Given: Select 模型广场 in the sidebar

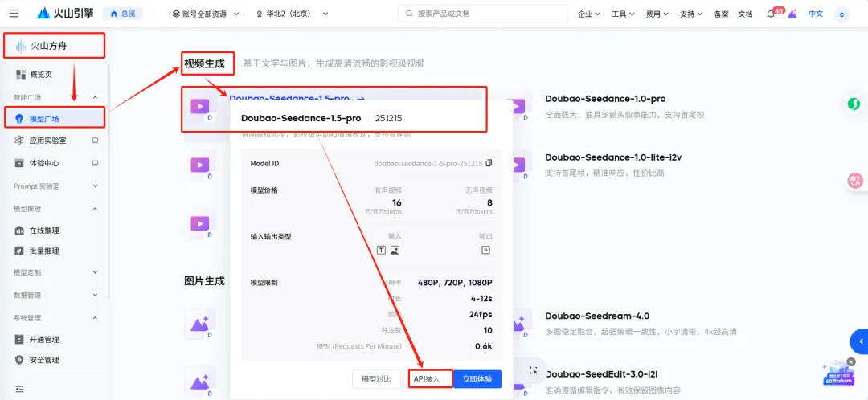Looking at the screenshot, I should click(54, 118).
